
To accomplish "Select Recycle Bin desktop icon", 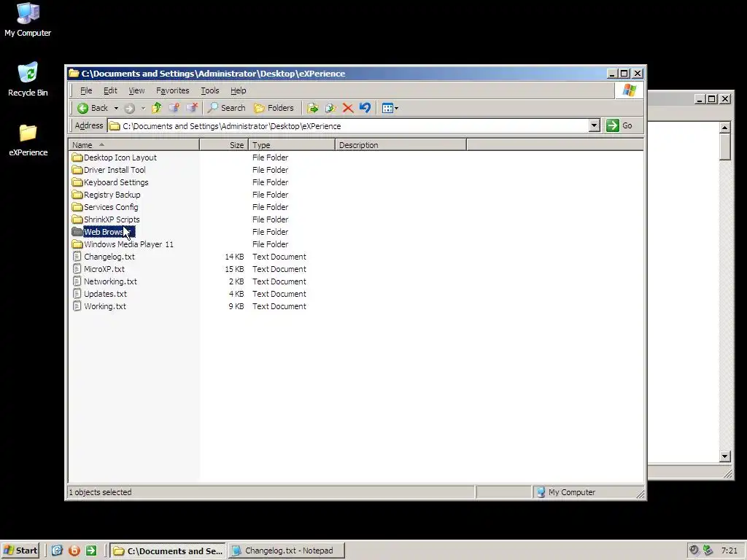I will [28, 79].
